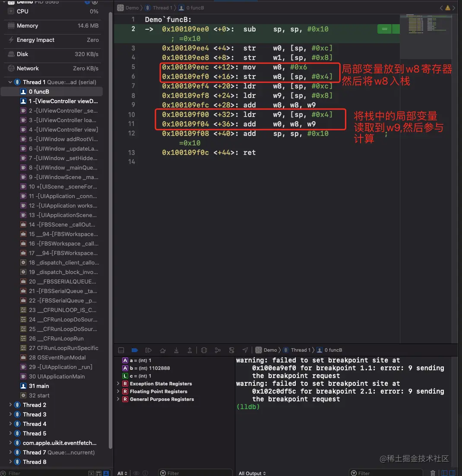Step out of the current function
The height and width of the screenshot is (476, 462).
(x=190, y=350)
